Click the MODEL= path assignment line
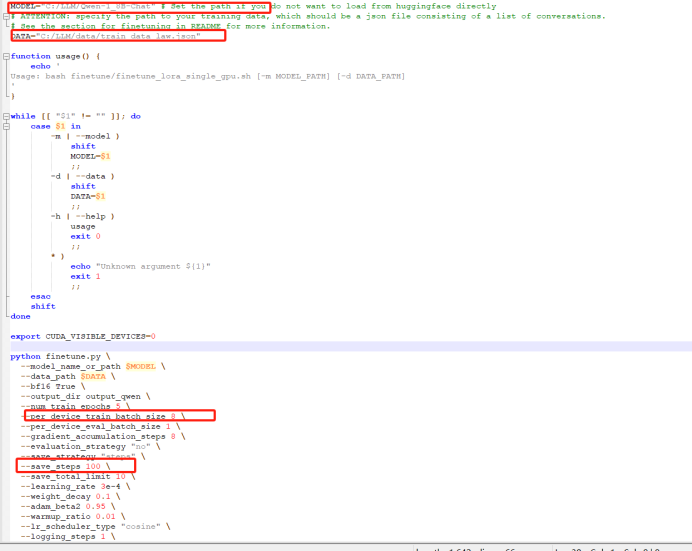692x551 pixels. click(x=253, y=6)
